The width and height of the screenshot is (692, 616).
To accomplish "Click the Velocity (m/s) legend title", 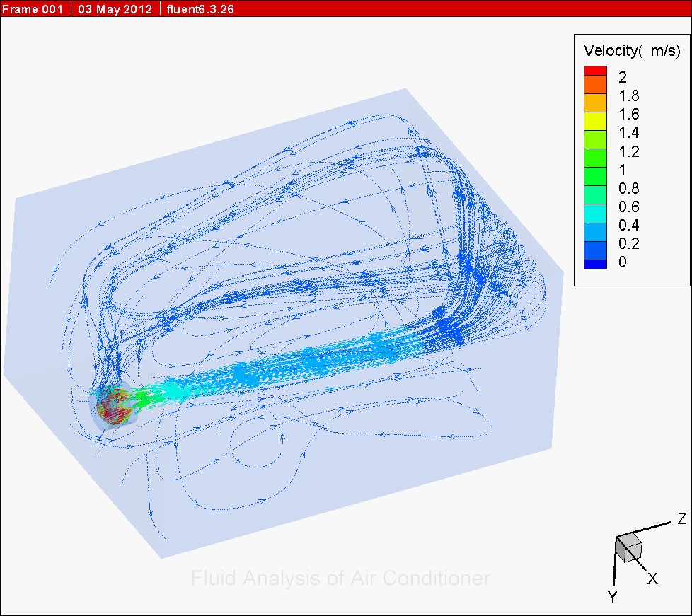I will pos(632,50).
